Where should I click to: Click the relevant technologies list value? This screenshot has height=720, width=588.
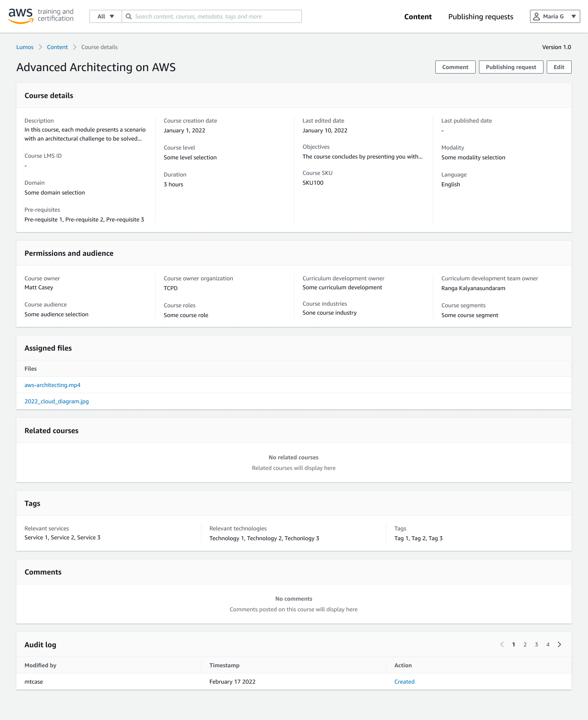(x=264, y=538)
